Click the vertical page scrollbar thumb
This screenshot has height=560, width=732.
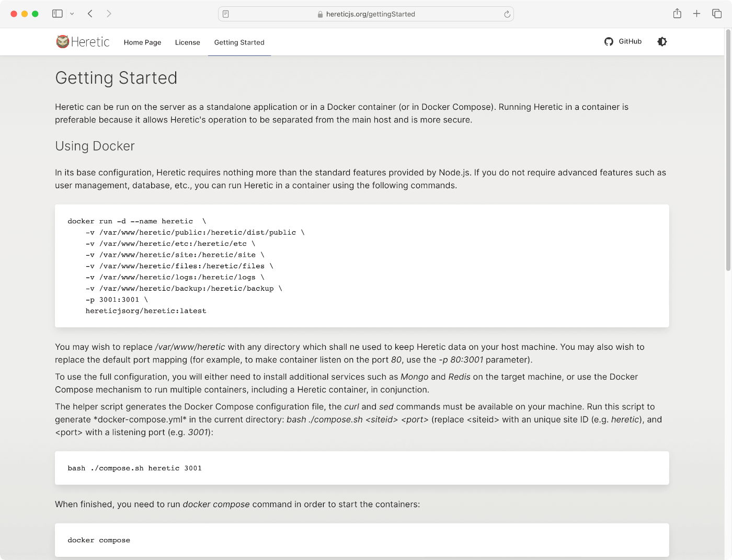[x=728, y=150]
